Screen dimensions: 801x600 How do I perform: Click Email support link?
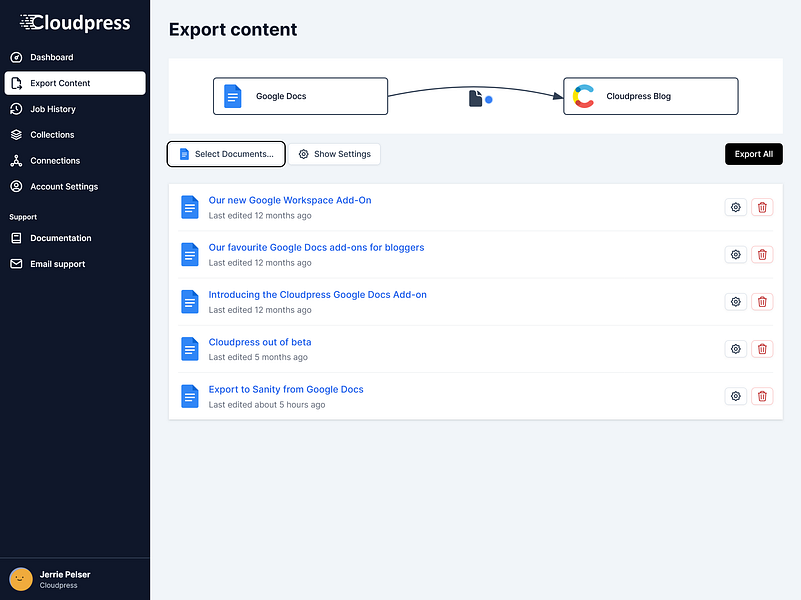(75, 264)
